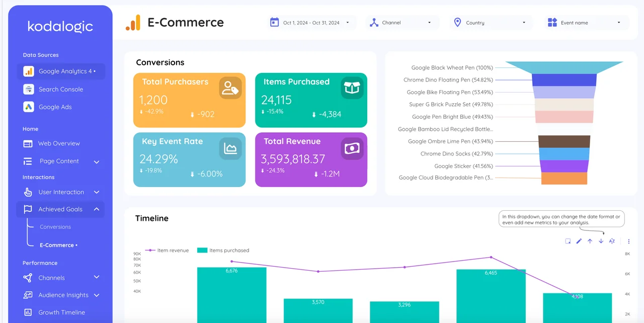The width and height of the screenshot is (644, 323).
Task: Click the top cyan funnel segment
Action: click(565, 67)
